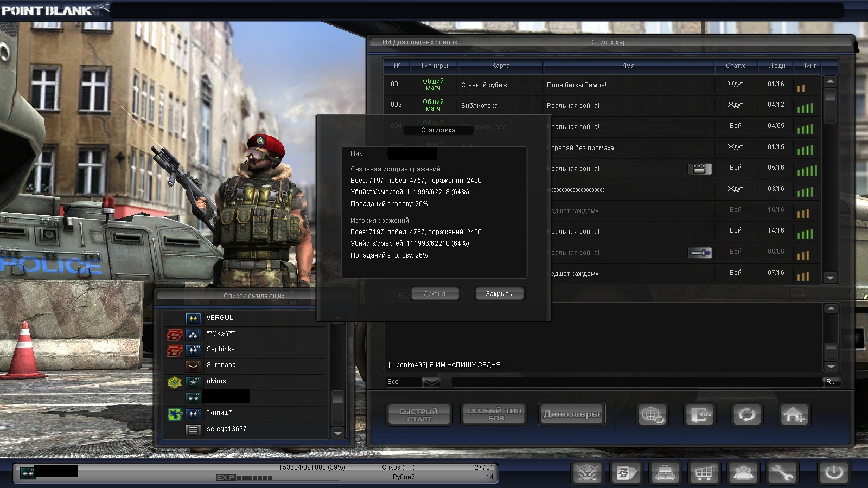Click the server select globe icon
The height and width of the screenshot is (488, 868).
click(x=652, y=415)
